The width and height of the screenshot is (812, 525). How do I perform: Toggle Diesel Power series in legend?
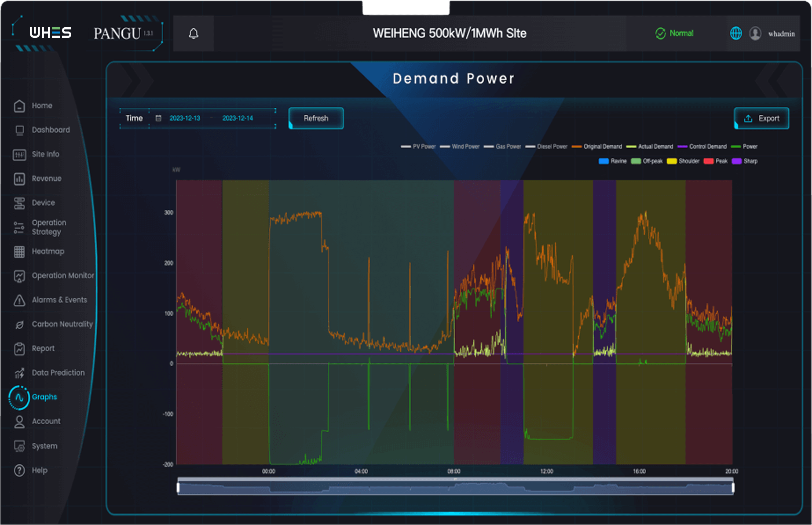(x=546, y=146)
